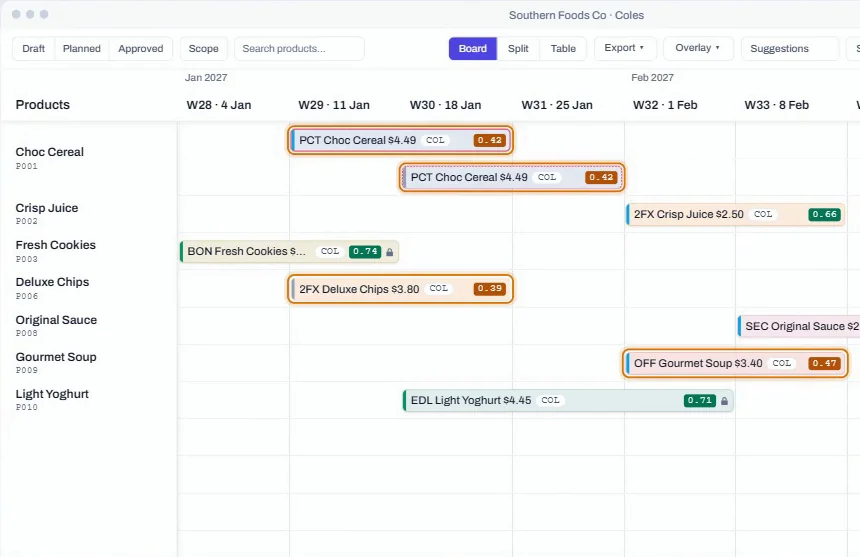Click the W29 · 11 Jan week header
Viewport: 860px width, 557px height.
[334, 105]
